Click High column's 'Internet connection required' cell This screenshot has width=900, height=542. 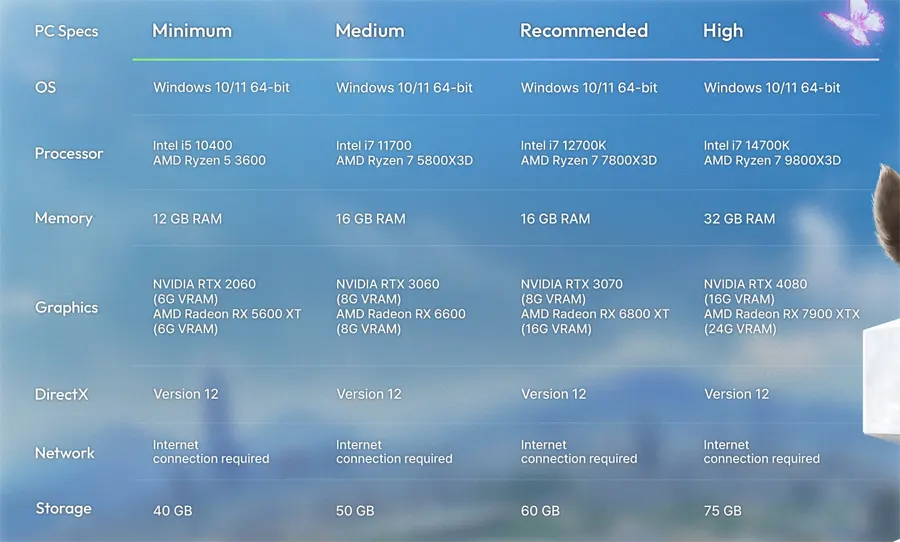pyautogui.click(x=762, y=452)
